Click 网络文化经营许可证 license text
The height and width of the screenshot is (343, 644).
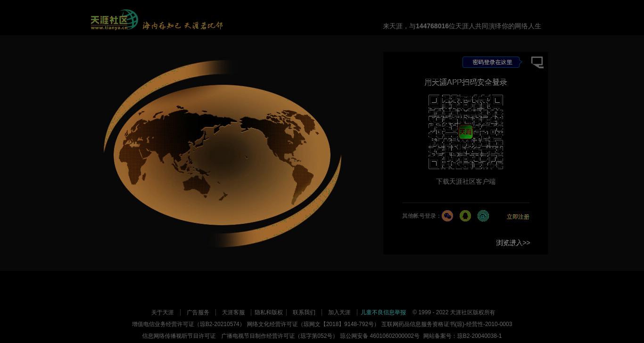[x=313, y=324]
